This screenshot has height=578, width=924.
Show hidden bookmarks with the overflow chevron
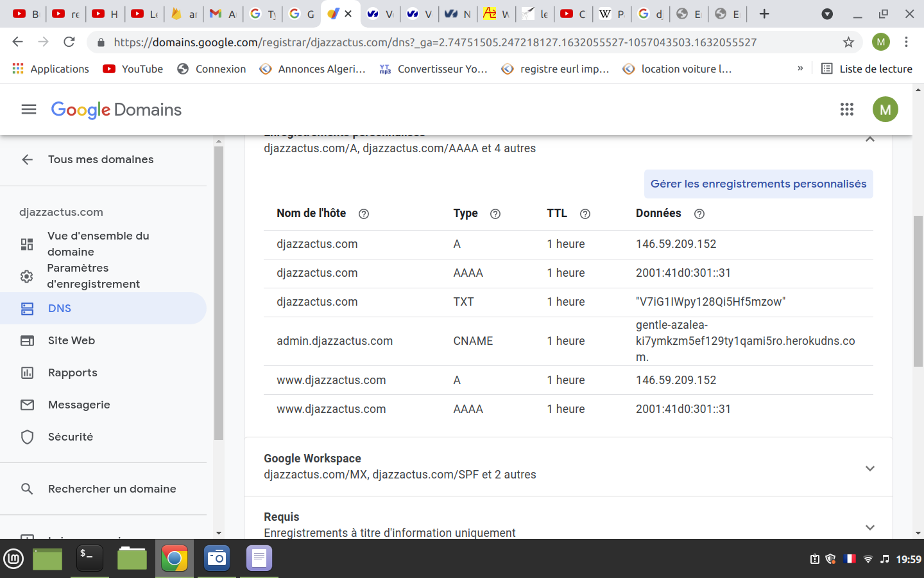pos(800,69)
